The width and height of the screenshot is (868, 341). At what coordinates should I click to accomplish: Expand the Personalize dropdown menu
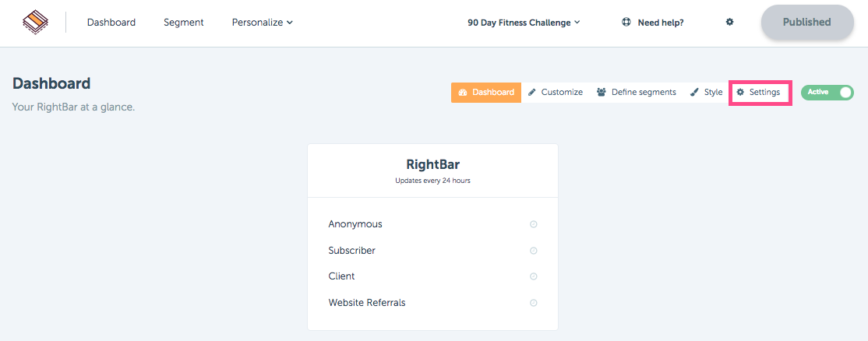pyautogui.click(x=263, y=23)
